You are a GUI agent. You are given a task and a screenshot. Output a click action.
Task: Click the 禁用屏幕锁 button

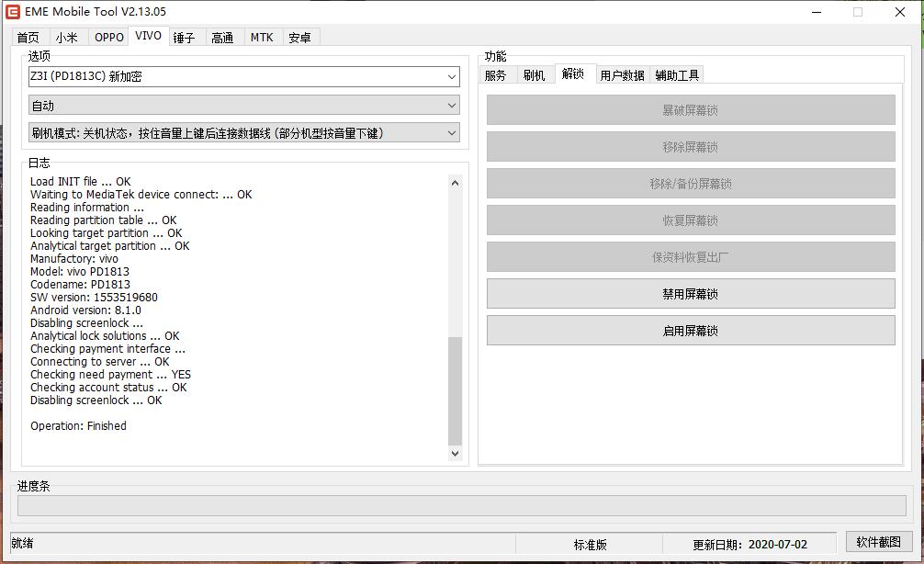(691, 294)
